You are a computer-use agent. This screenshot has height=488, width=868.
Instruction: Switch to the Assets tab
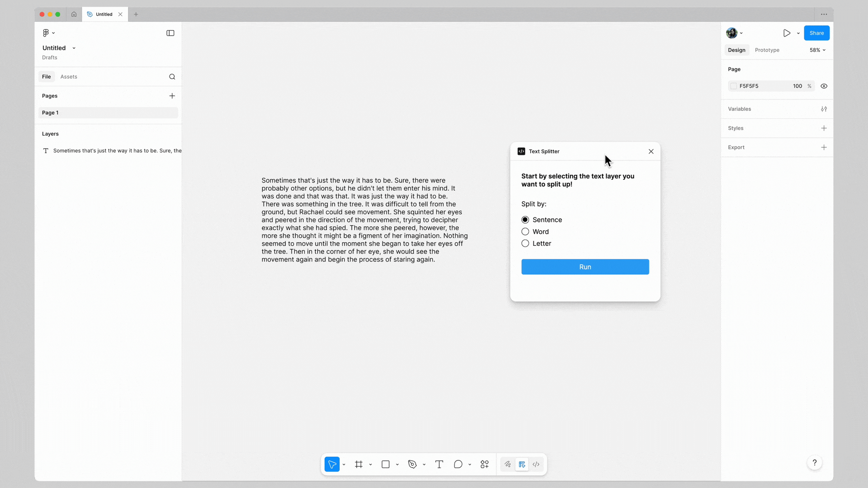click(x=69, y=77)
